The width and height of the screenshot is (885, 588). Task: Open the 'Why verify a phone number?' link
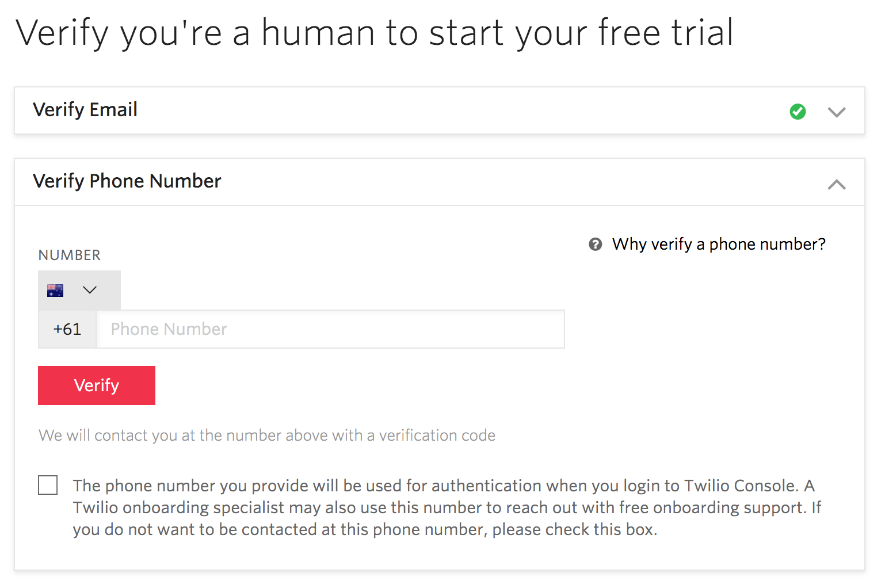(x=719, y=245)
